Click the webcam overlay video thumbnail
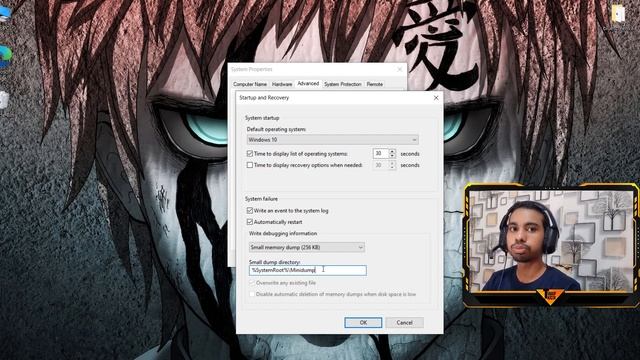The width and height of the screenshot is (640, 360). [551, 245]
